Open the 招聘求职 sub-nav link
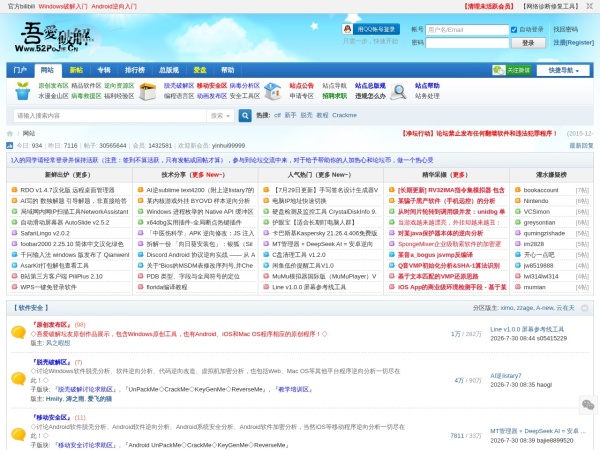600x450 pixels. [x=335, y=96]
